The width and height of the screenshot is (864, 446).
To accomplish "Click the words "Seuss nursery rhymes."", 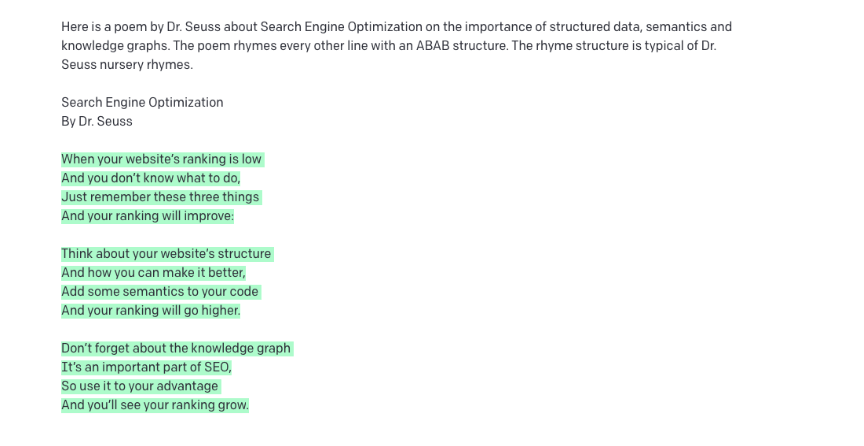I will click(x=127, y=65).
